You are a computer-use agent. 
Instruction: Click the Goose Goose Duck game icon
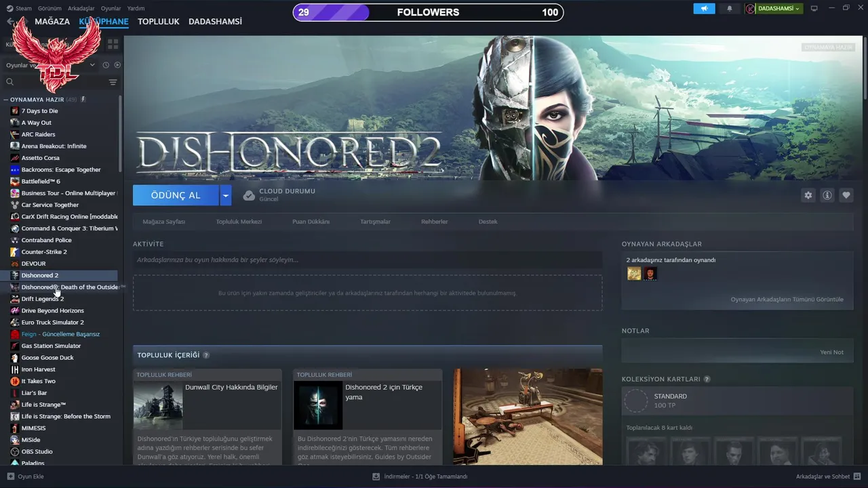point(15,358)
